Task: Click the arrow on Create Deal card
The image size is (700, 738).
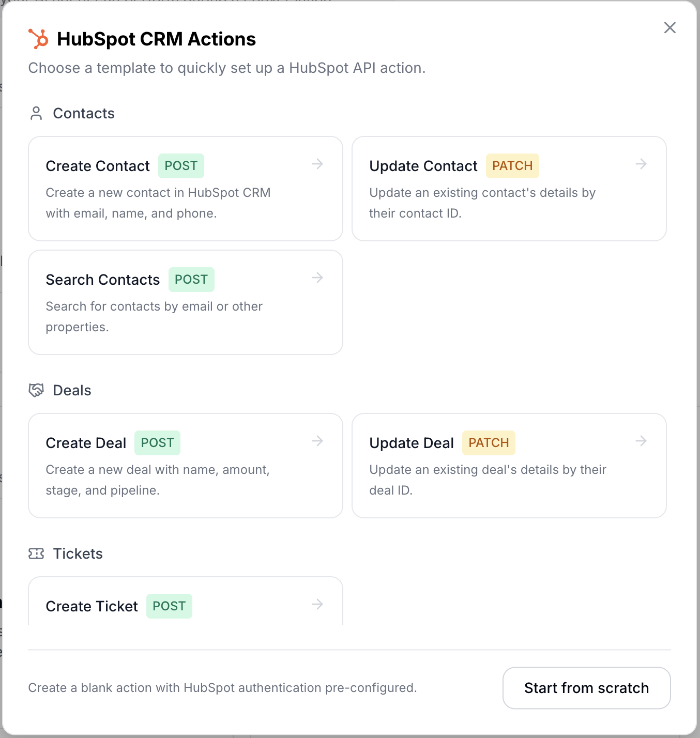Action: (x=317, y=441)
